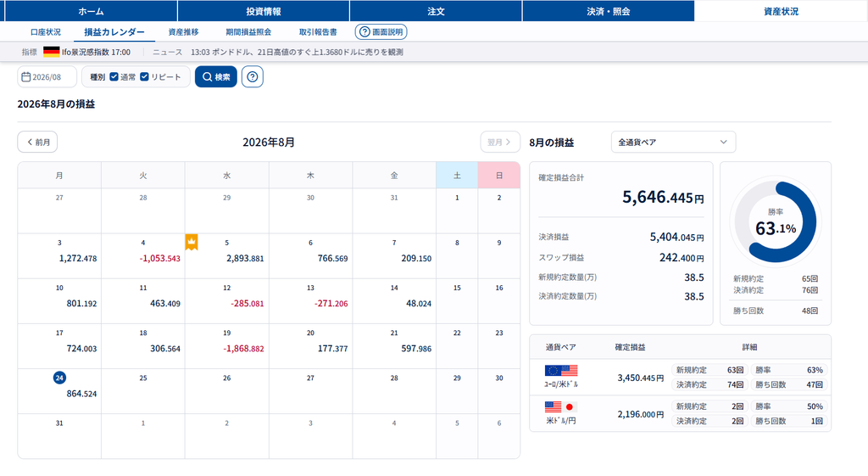Click the August 14 profit 48.024
The image size is (868, 476).
419,304
